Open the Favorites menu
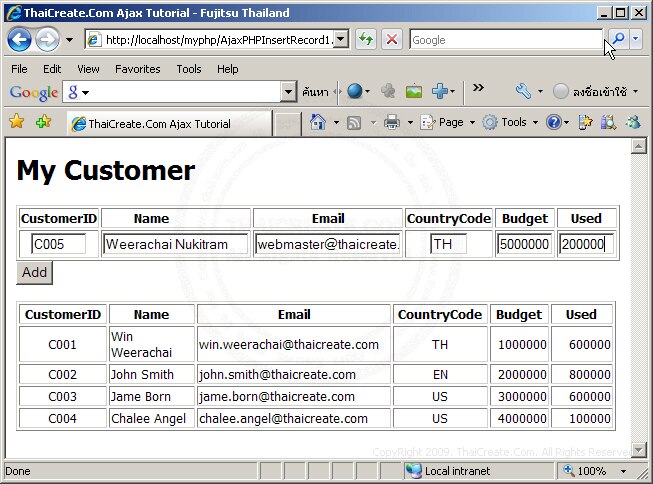 138,69
